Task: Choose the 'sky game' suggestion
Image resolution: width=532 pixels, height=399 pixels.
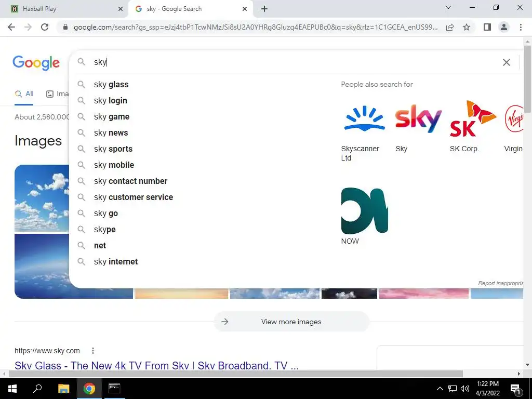Action: [x=111, y=117]
